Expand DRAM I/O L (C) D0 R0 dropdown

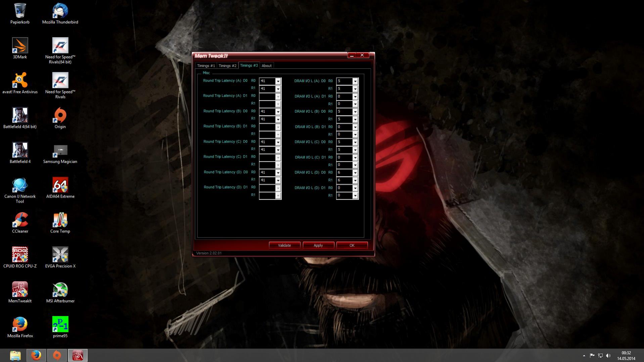pos(355,142)
